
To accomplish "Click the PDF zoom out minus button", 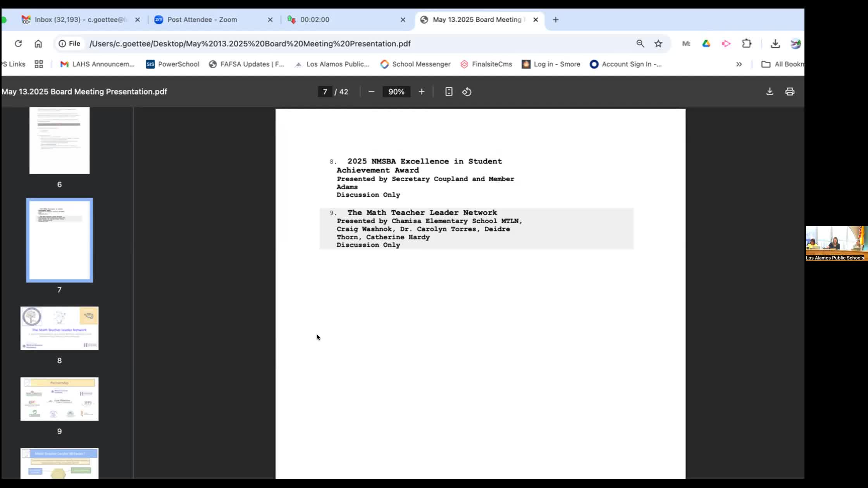I will pos(371,92).
